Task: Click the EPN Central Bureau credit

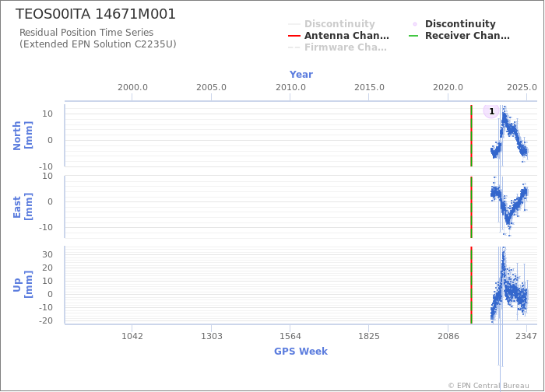Action: pos(489,386)
